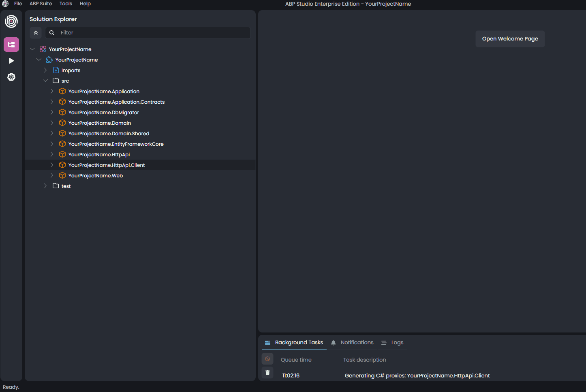Image resolution: width=586 pixels, height=392 pixels.
Task: Click the Open Welcome Page button
Action: coord(510,39)
